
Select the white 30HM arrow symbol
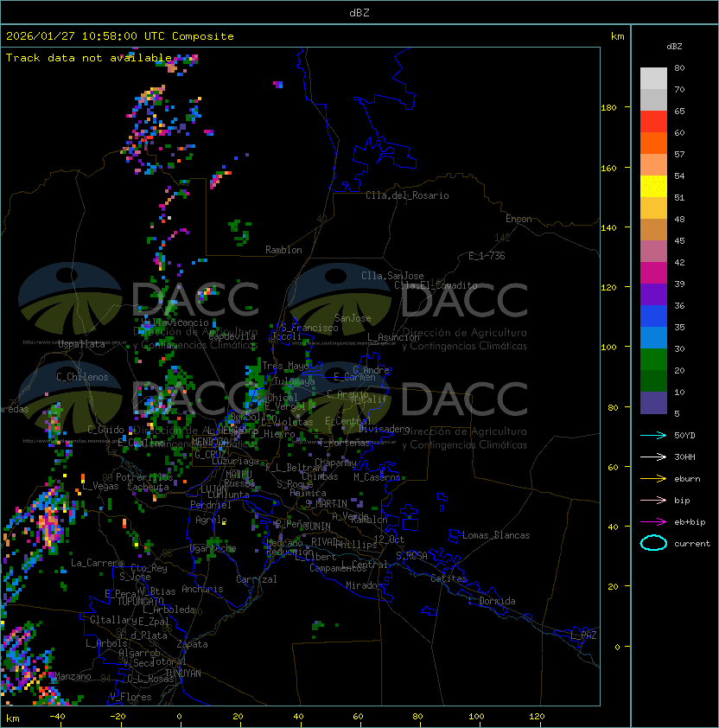654,457
